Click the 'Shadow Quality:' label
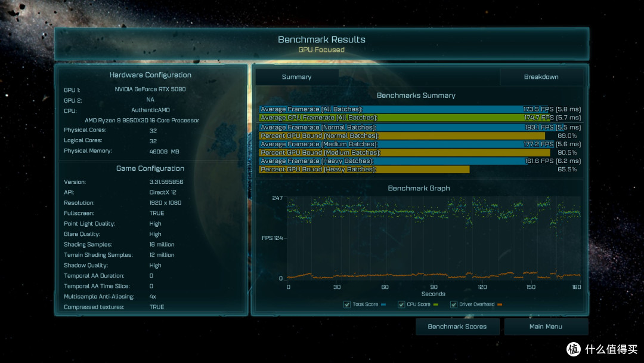Viewport: 644px width, 363px height. click(x=86, y=266)
